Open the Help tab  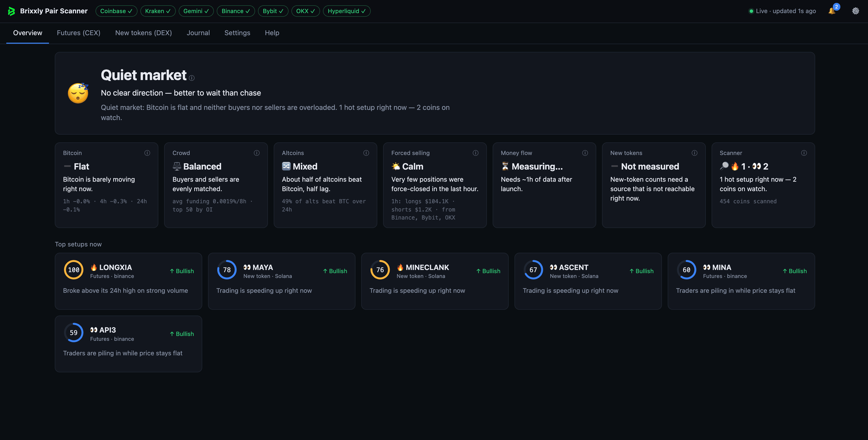[272, 33]
